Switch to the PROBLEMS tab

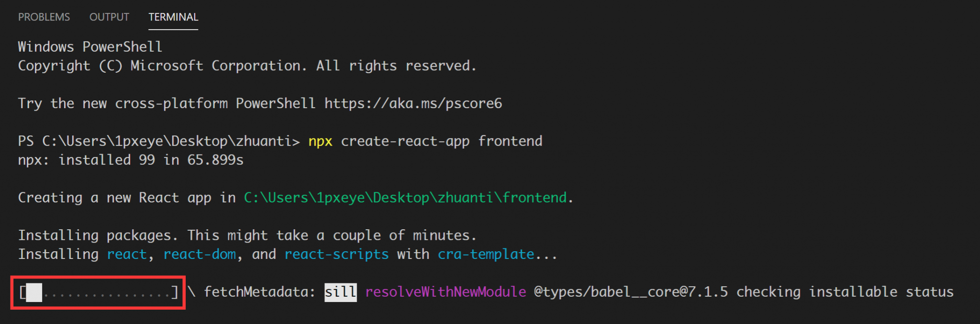coord(44,17)
